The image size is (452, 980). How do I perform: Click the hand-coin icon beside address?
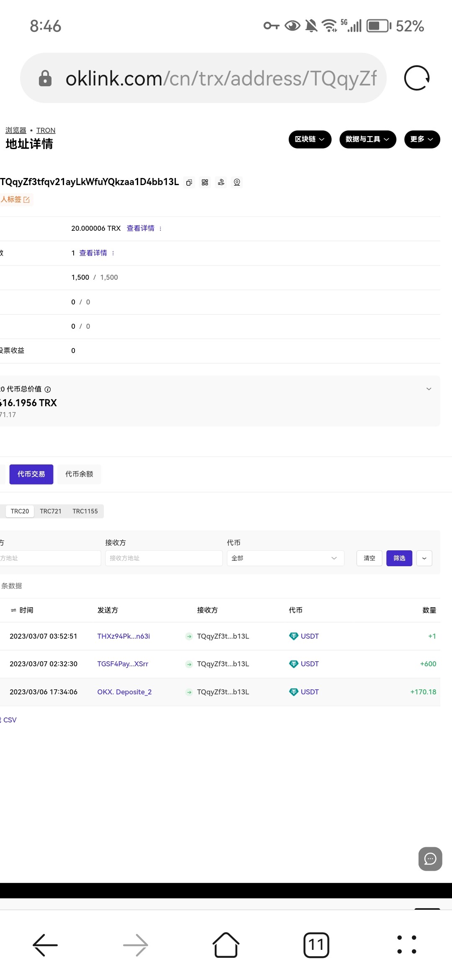point(221,182)
